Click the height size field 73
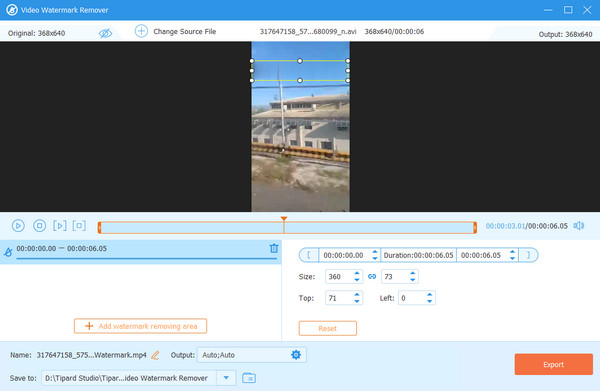Image resolution: width=600 pixels, height=391 pixels. [395, 277]
